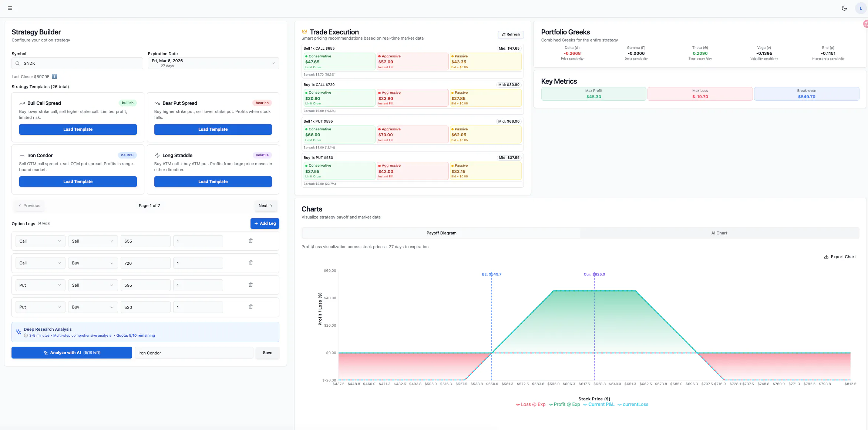Delete the Call Sell 655 leg
This screenshot has height=430, width=868.
click(250, 241)
